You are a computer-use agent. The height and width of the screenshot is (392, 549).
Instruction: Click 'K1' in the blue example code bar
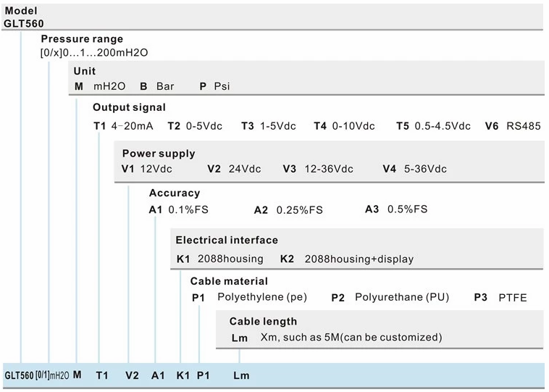click(x=183, y=375)
